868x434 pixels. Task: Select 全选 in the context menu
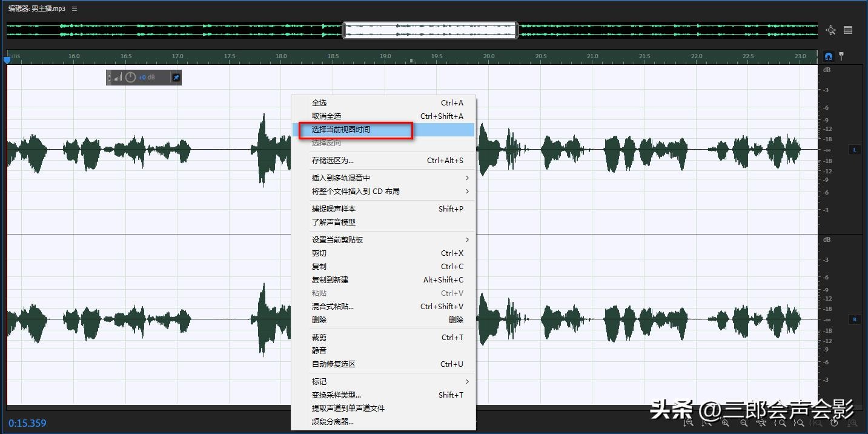(319, 103)
